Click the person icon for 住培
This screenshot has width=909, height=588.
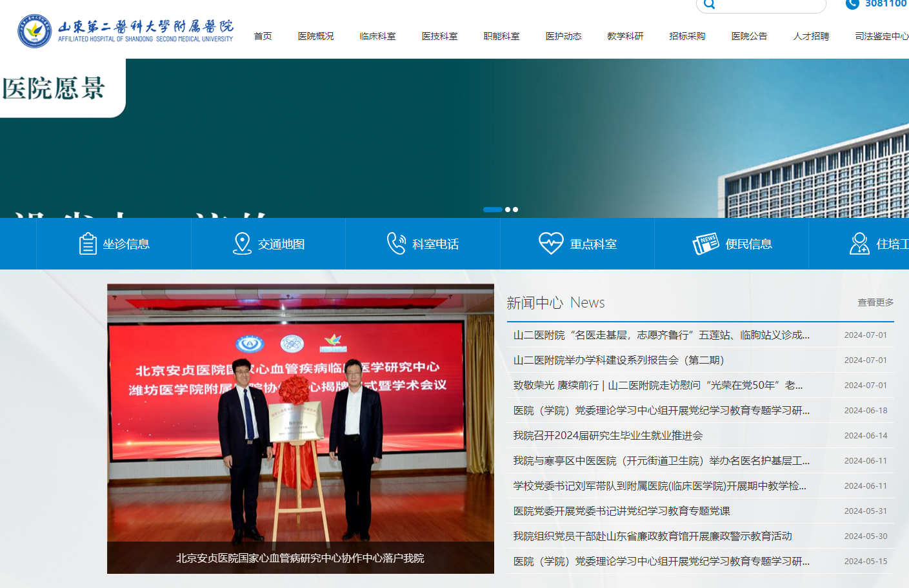(859, 244)
